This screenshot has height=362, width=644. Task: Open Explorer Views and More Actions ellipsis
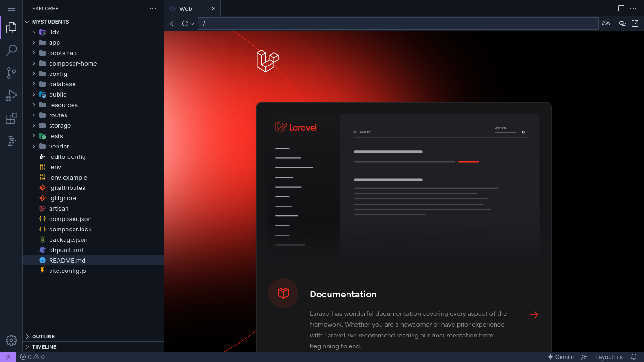(152, 8)
